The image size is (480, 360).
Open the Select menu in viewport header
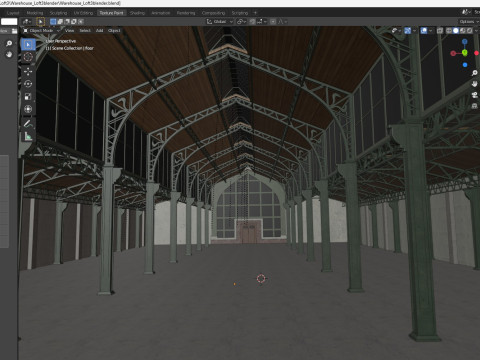click(85, 30)
